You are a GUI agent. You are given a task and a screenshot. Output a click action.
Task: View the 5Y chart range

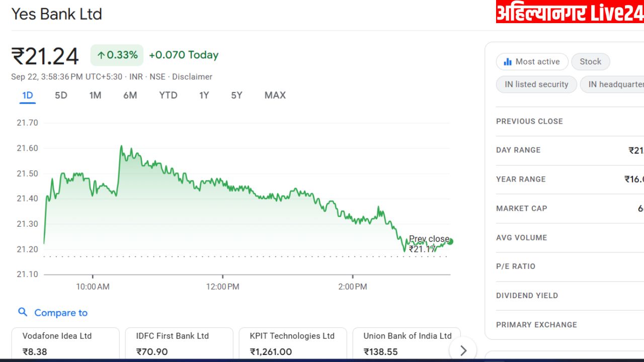[x=236, y=95]
